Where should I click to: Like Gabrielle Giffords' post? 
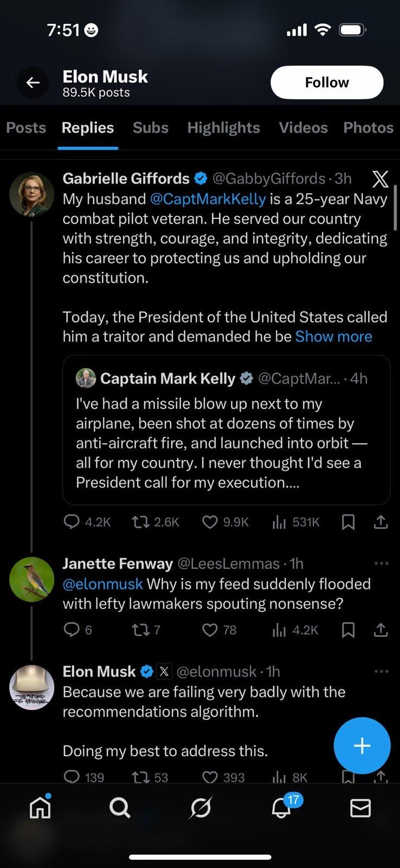pyautogui.click(x=210, y=522)
